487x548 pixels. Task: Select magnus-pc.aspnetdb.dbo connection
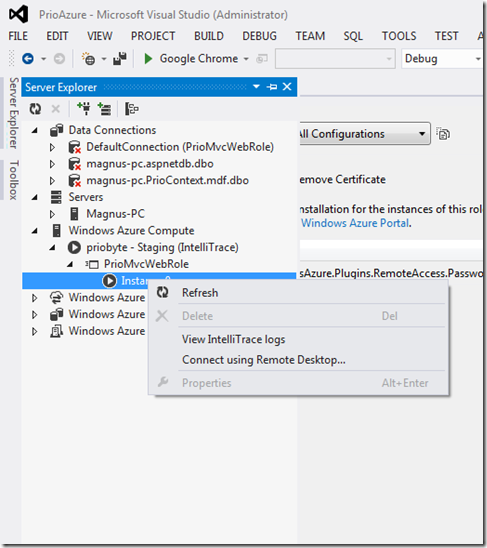coord(150,164)
